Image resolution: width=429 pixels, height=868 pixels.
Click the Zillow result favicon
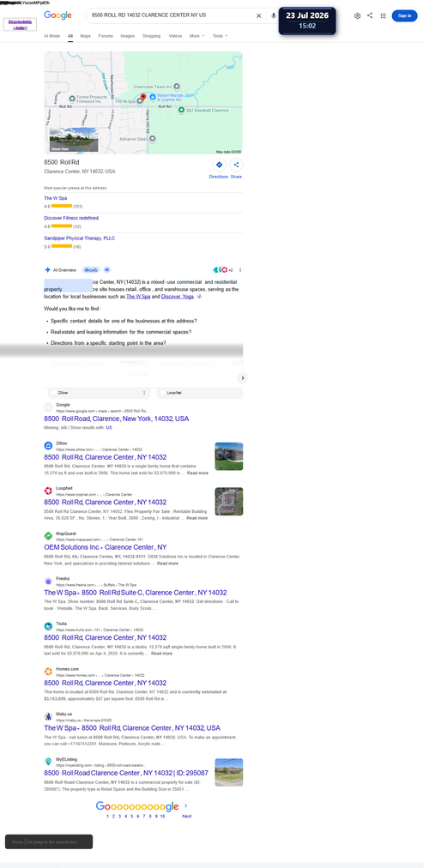click(48, 446)
